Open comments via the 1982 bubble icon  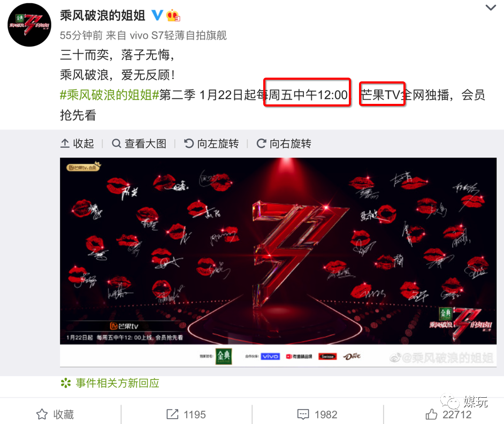[303, 414]
